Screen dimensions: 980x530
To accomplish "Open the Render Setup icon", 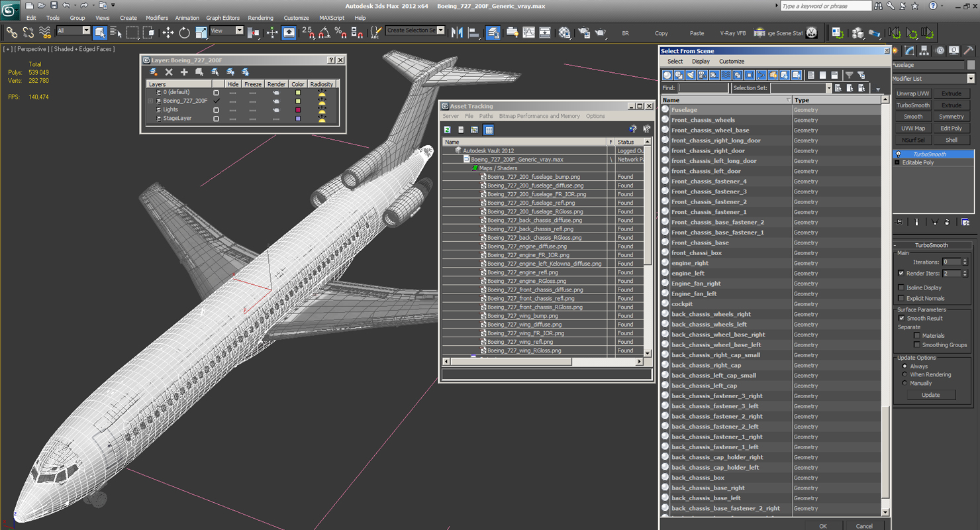I will point(583,32).
